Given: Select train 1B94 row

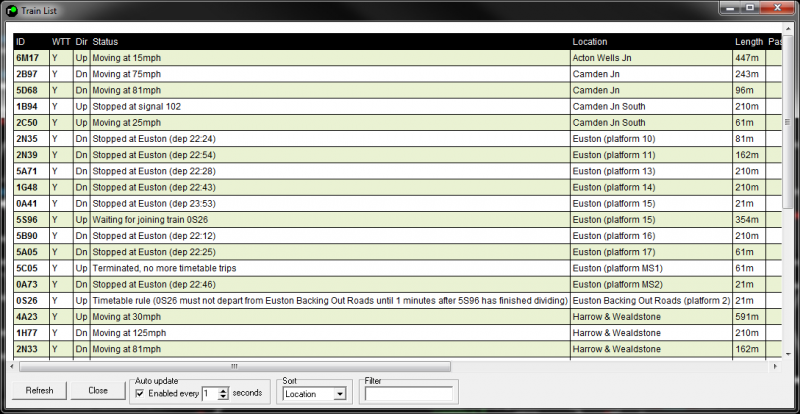Looking at the screenshot, I should [397, 106].
